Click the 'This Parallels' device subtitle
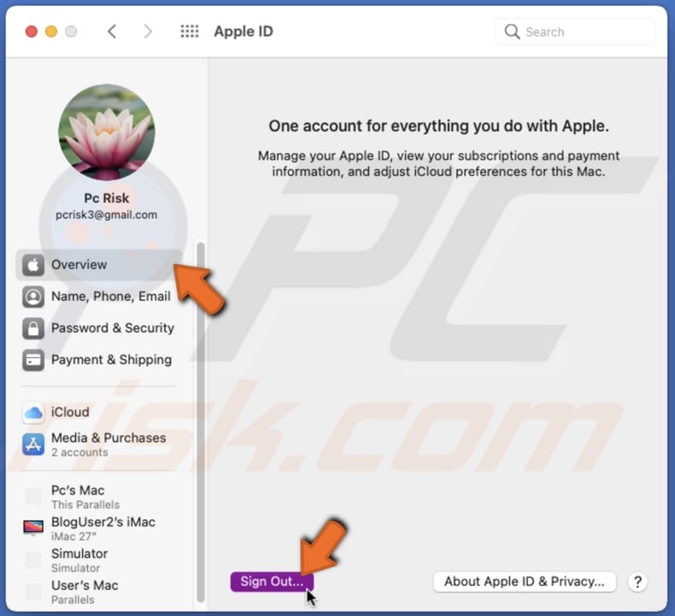The image size is (675, 616). 85,505
